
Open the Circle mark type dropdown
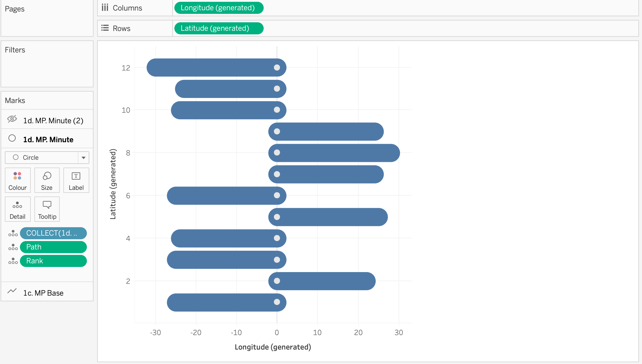pyautogui.click(x=42, y=158)
